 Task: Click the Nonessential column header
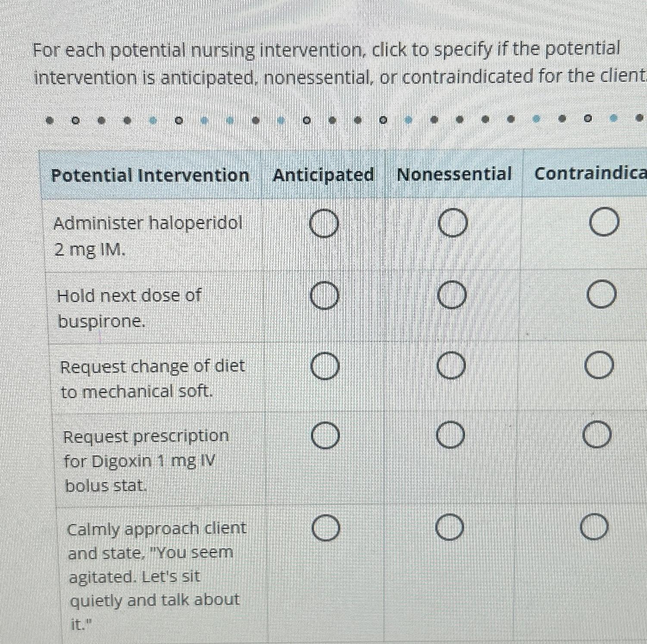453,175
